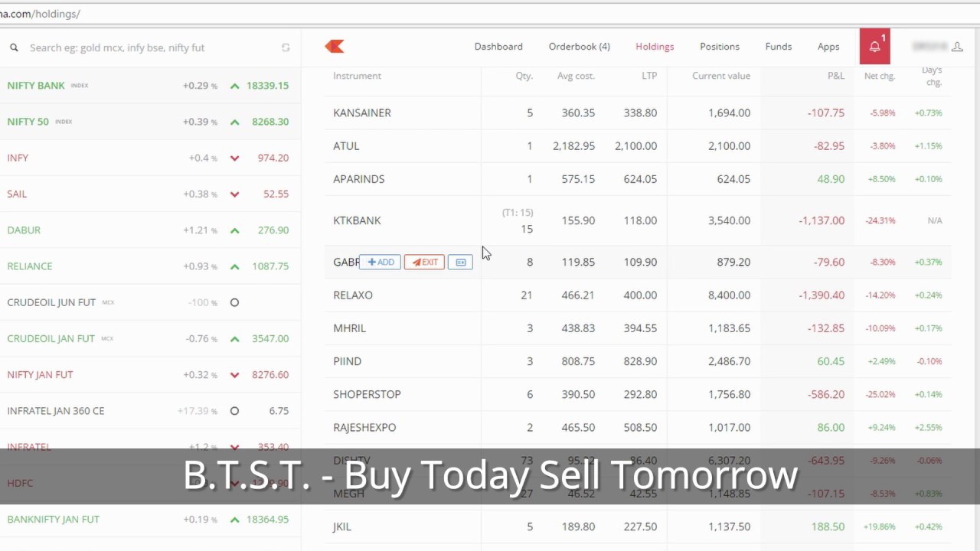
Task: Click JKIL holding row
Action: pyautogui.click(x=637, y=527)
